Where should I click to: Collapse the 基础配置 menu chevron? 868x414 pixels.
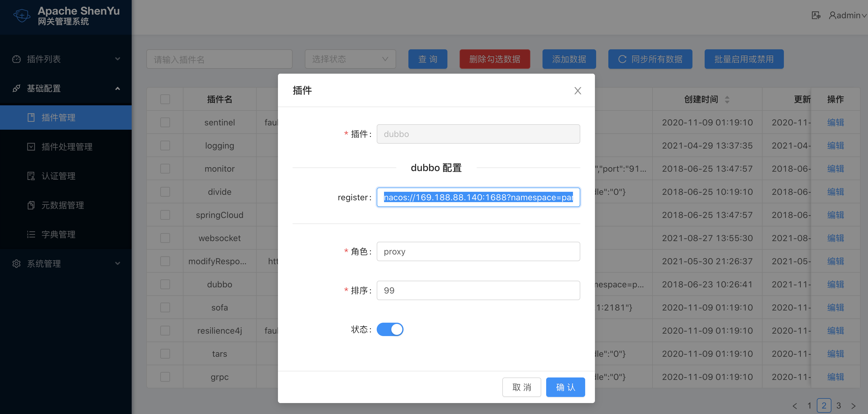click(118, 89)
